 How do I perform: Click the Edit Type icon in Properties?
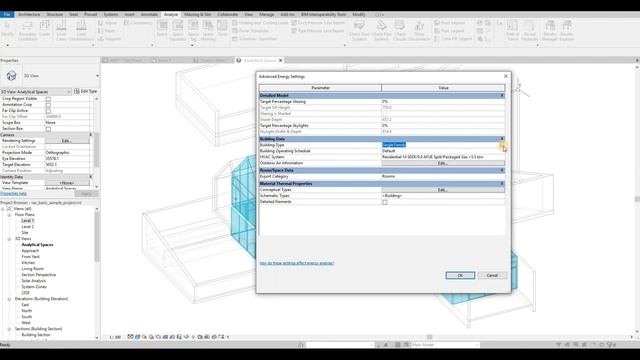point(77,91)
